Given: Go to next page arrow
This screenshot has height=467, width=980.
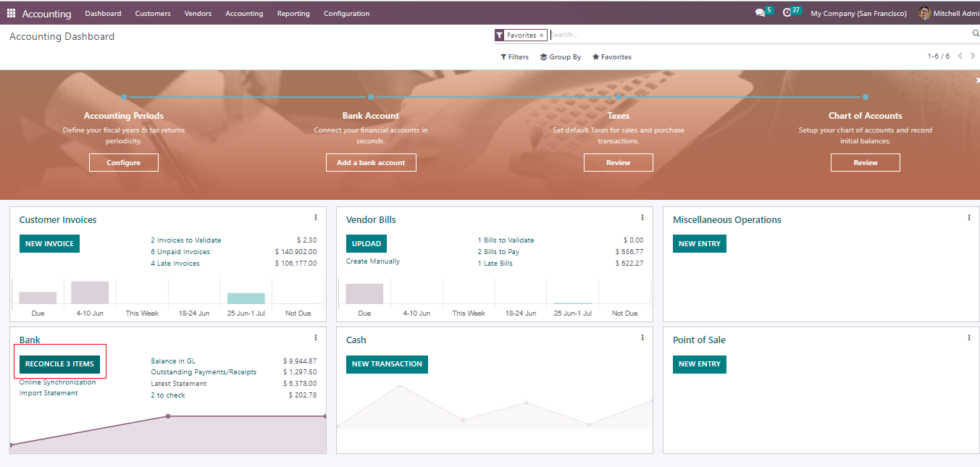Looking at the screenshot, I should [x=973, y=56].
